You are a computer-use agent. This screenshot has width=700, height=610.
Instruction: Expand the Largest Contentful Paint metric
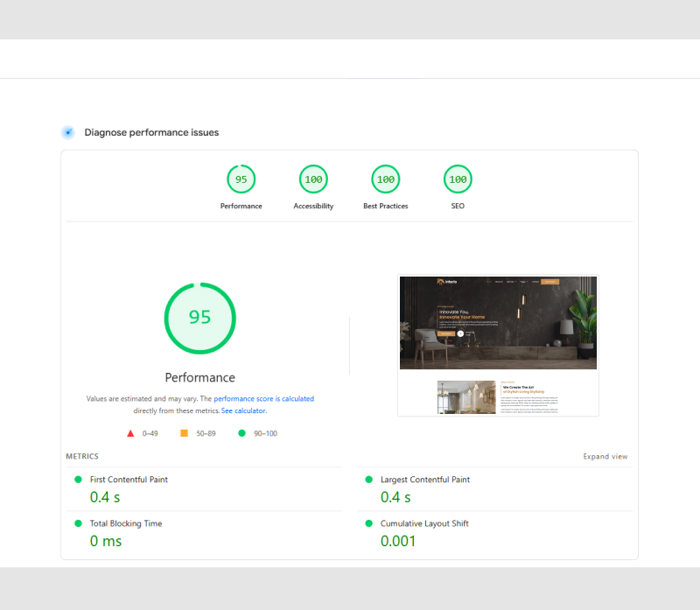pyautogui.click(x=424, y=480)
